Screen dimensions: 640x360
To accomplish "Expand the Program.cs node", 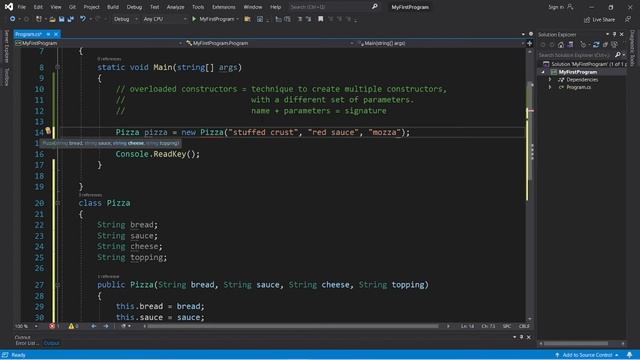I will [x=550, y=87].
